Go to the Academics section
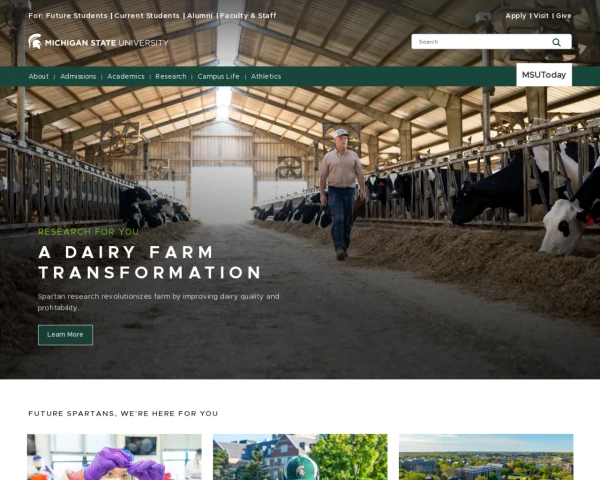Screen dimensions: 600x480 pos(126,77)
